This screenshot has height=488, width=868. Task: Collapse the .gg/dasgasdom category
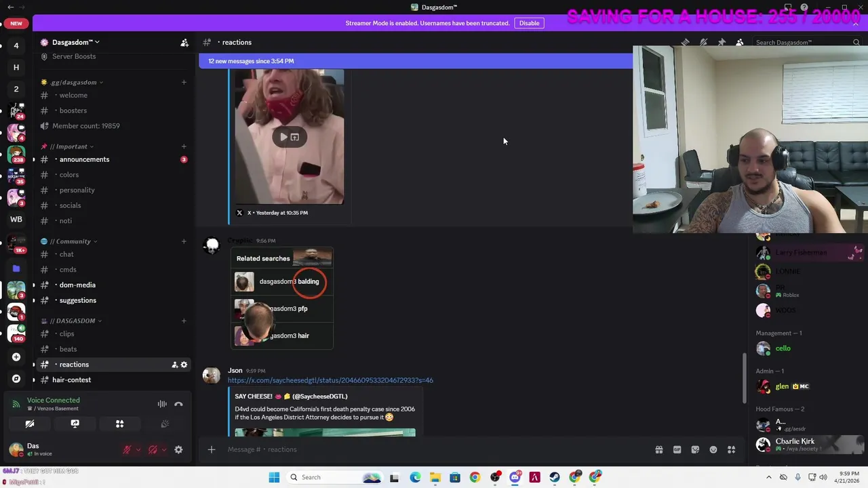[72, 83]
